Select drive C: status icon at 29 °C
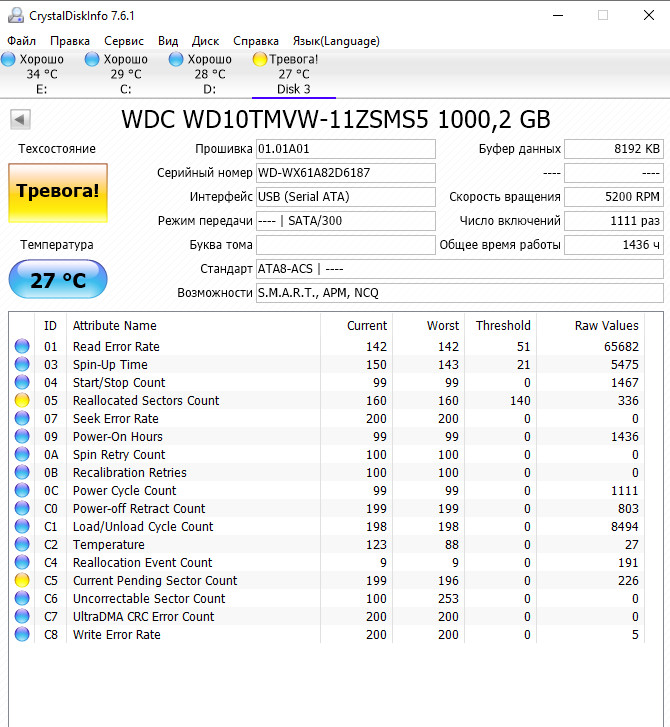This screenshot has height=727, width=670. point(92,59)
